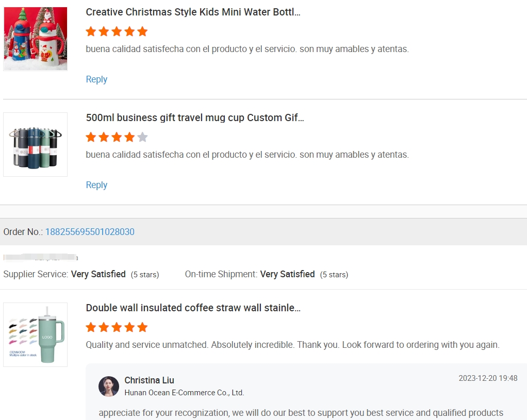Click the empty fifth star on travel mug rating
This screenshot has width=527, height=420.
[143, 137]
